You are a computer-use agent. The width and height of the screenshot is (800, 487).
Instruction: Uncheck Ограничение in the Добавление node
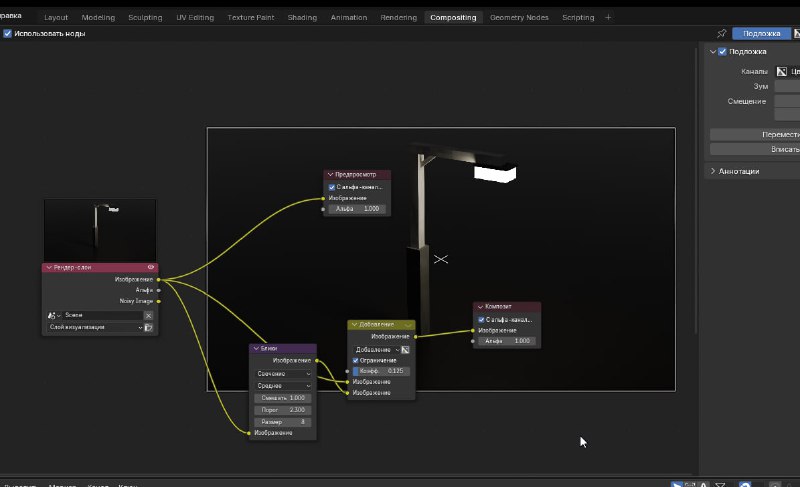tap(356, 361)
